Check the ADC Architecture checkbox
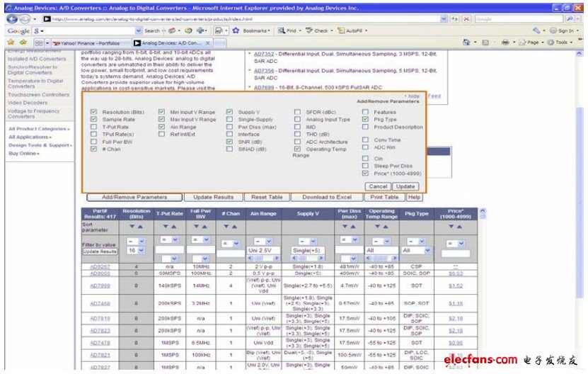The width and height of the screenshot is (588, 374). 298,142
